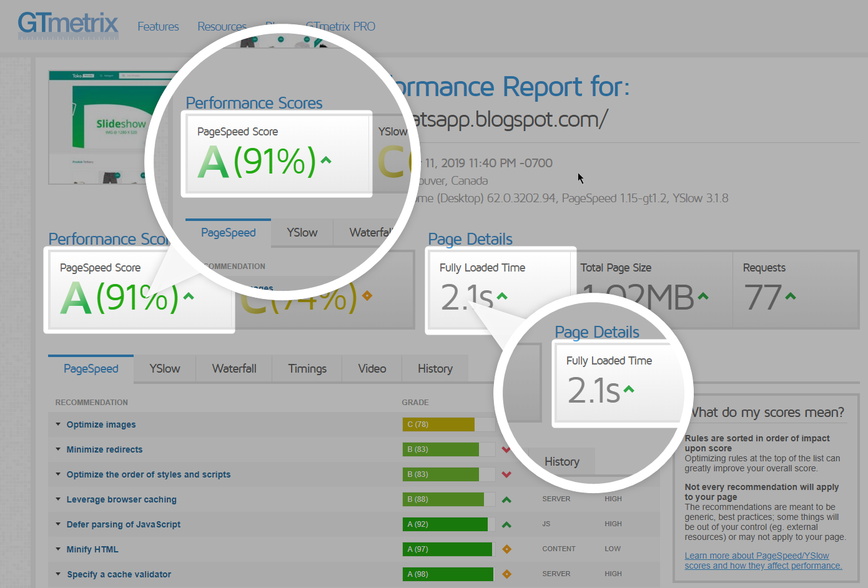Viewport: 868px width, 588px height.
Task: Expand the Specify a cache validator arrow
Action: click(58, 574)
